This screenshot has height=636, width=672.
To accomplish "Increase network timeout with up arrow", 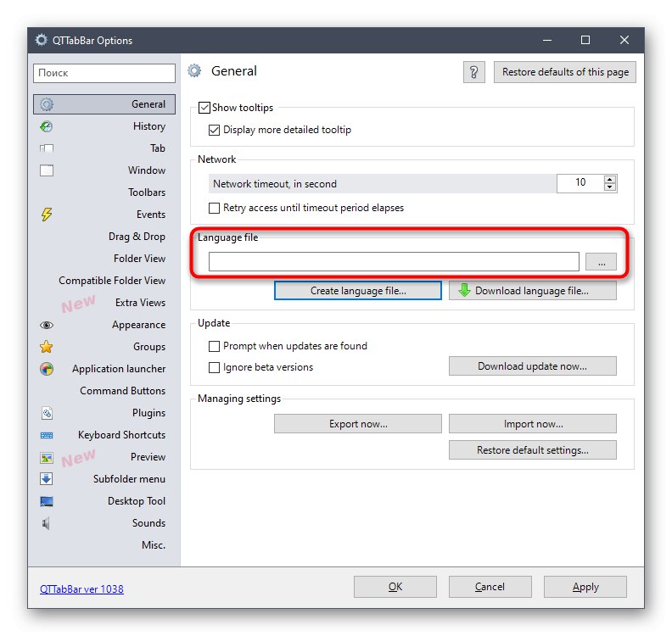I will coord(610,180).
